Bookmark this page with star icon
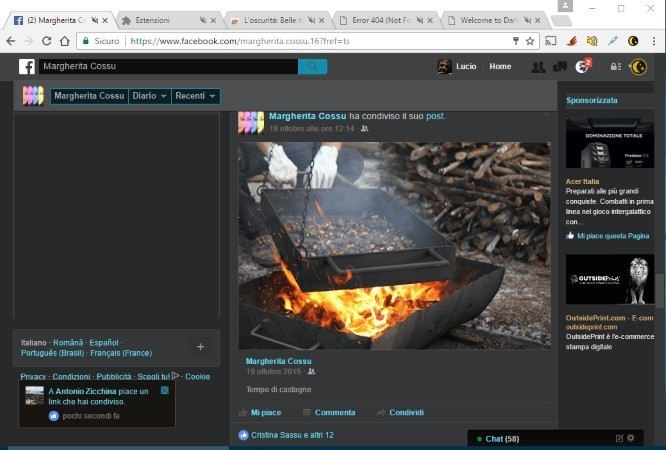The image size is (666, 450). tap(529, 41)
